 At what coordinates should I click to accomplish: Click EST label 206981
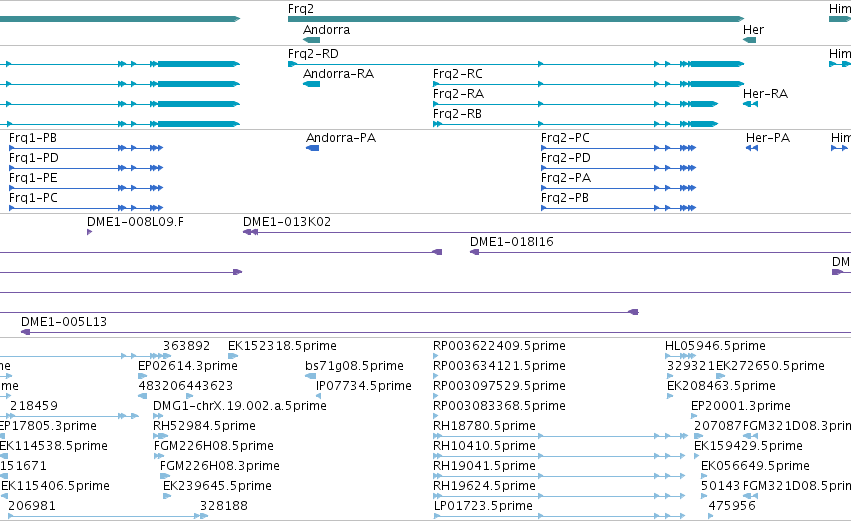(31, 506)
